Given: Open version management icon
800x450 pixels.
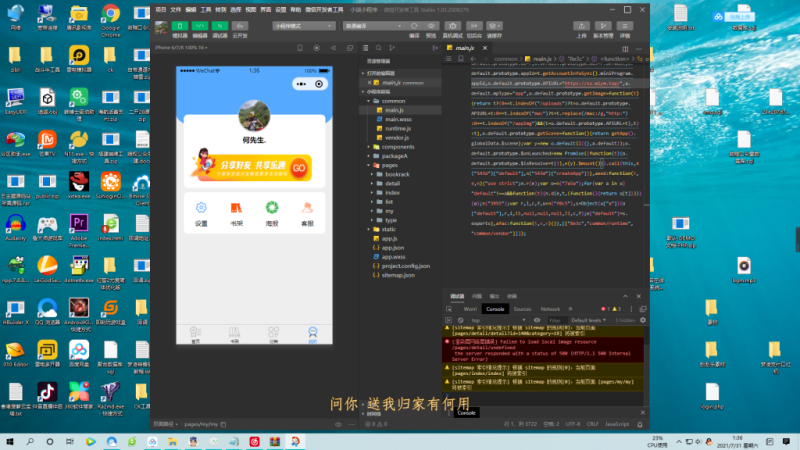Looking at the screenshot, I should [x=603, y=26].
